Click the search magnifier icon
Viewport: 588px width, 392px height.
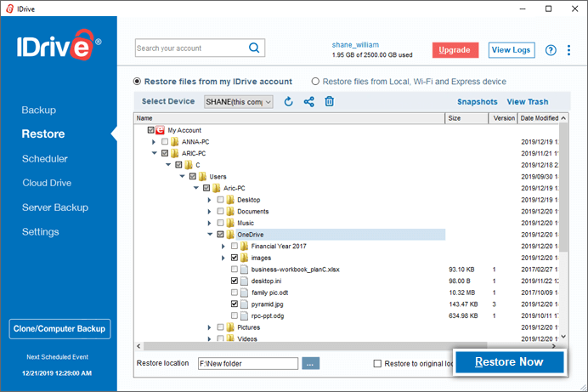[254, 48]
